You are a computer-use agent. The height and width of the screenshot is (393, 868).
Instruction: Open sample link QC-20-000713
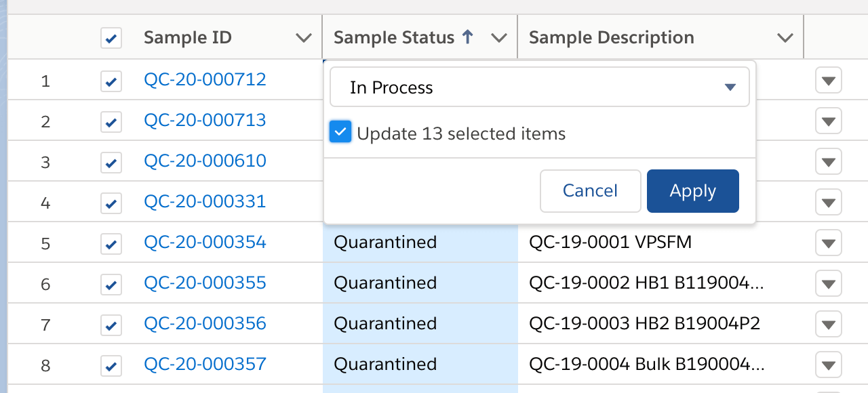[205, 121]
